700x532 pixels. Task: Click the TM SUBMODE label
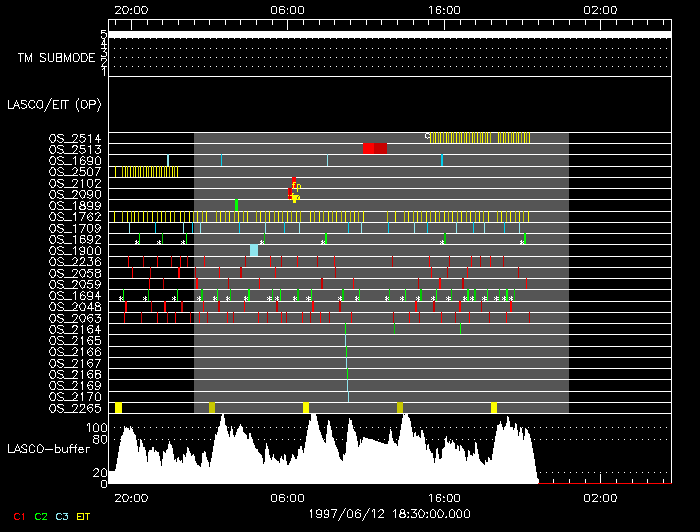56,58
